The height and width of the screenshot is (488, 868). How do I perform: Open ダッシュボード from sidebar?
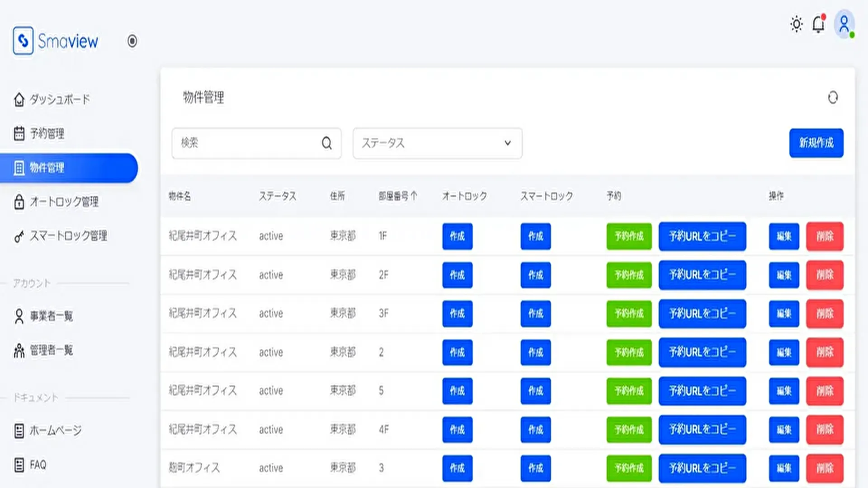point(60,99)
